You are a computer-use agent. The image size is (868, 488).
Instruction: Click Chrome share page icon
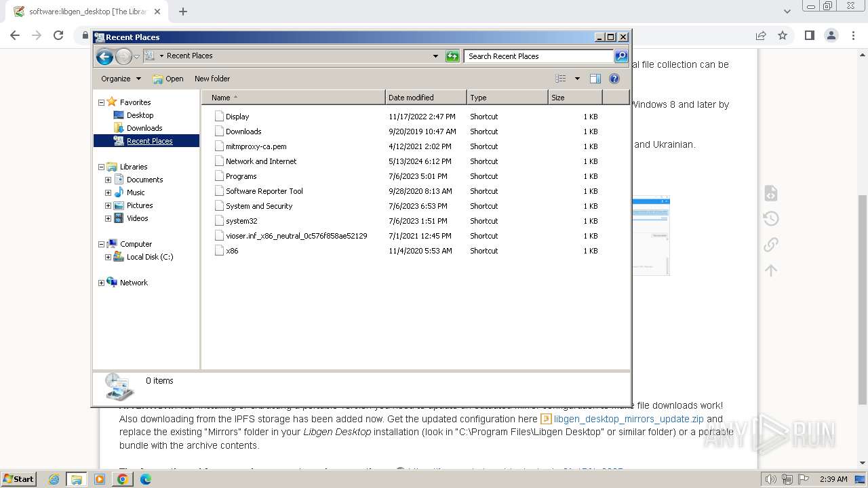click(761, 35)
